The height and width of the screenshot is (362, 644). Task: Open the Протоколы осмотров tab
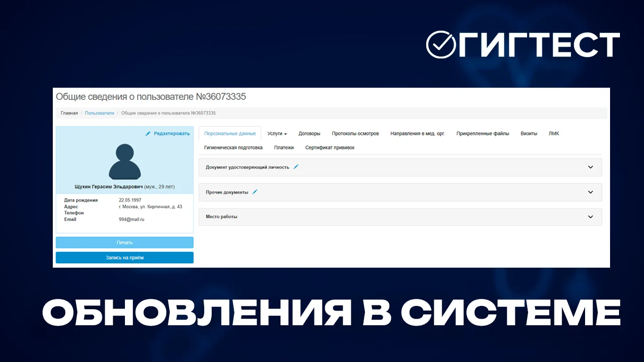355,133
